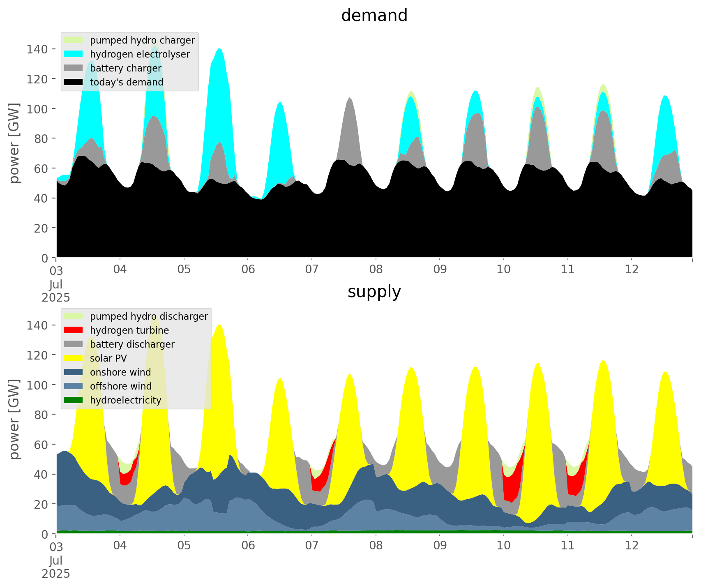701x588 pixels.
Task: Click the black today's demand legend swatch
Action: [74, 82]
